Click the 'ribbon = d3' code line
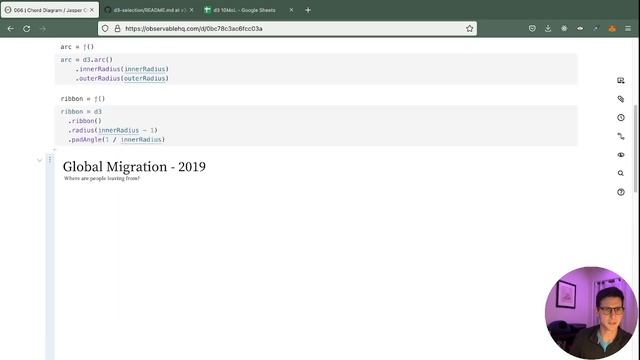This screenshot has height=360, width=640. pyautogui.click(x=81, y=111)
